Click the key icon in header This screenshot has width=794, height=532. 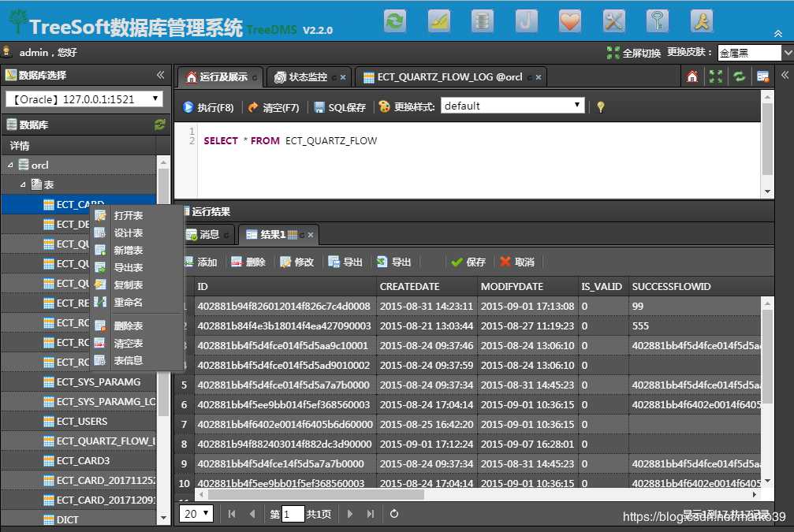click(x=658, y=21)
